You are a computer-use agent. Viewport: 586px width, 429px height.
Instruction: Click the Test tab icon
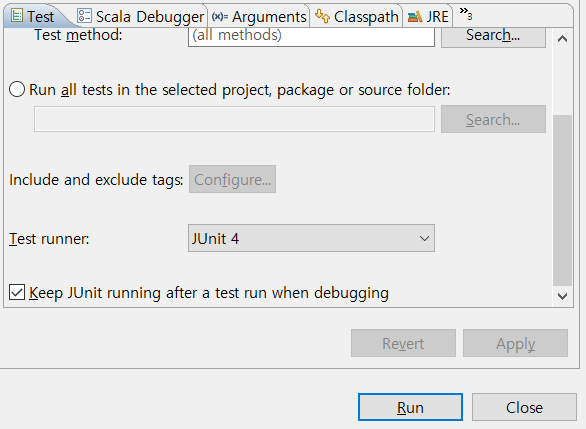pos(16,16)
